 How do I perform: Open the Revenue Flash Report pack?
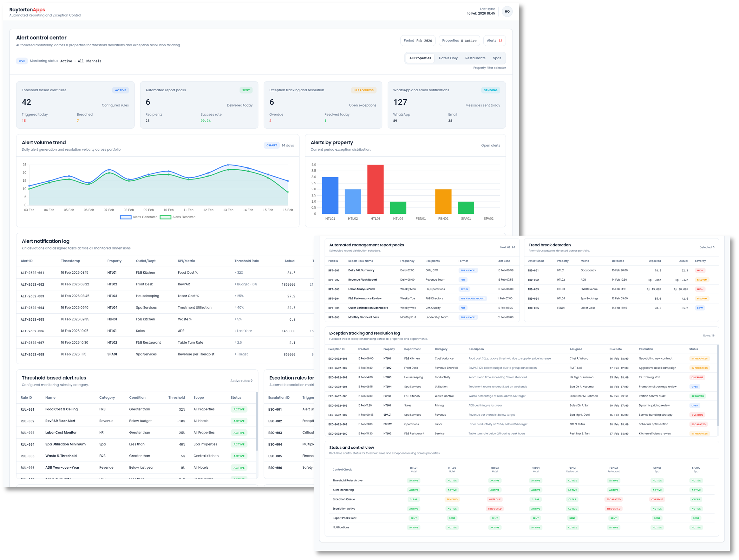(363, 279)
